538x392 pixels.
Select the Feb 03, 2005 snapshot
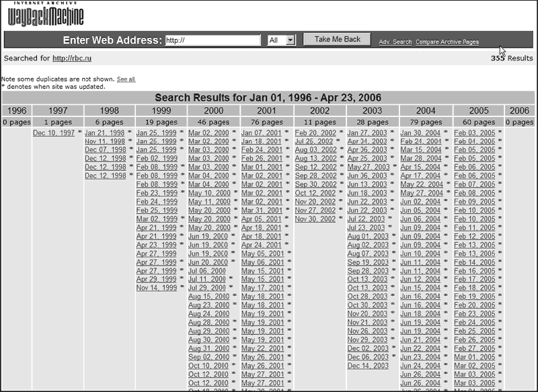click(474, 133)
